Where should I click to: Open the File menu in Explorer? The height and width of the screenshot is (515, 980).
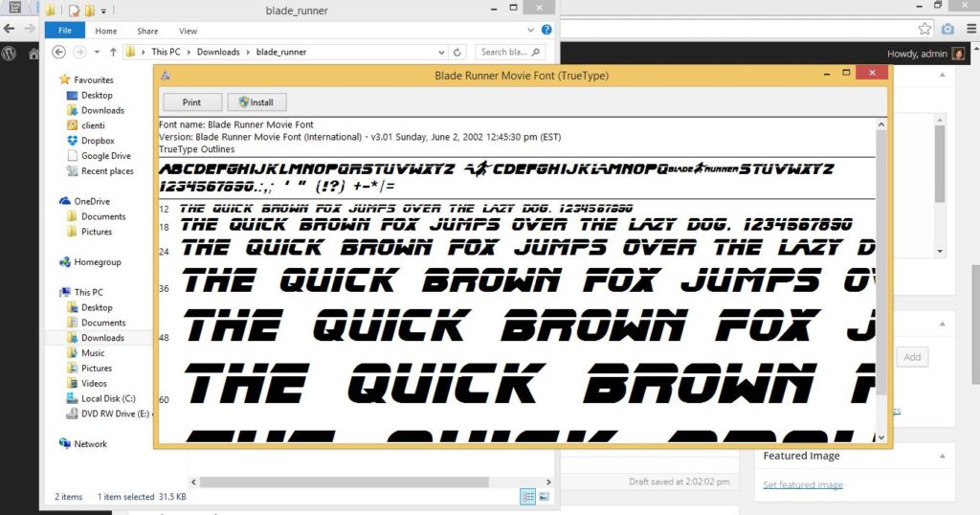(x=65, y=30)
